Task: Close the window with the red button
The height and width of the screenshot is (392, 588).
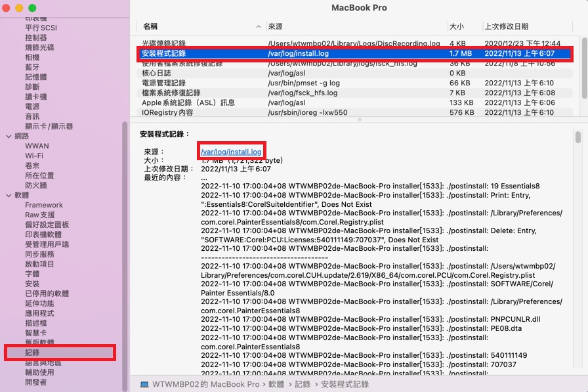Action: pyautogui.click(x=6, y=8)
